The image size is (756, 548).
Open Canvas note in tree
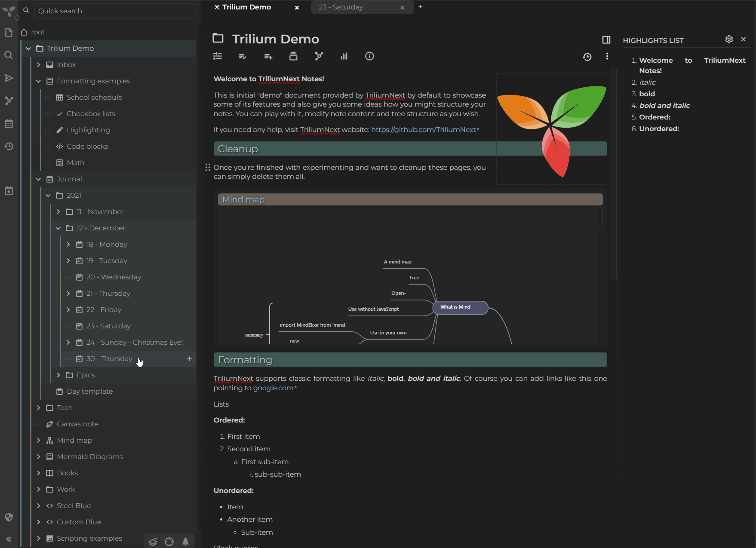(77, 424)
